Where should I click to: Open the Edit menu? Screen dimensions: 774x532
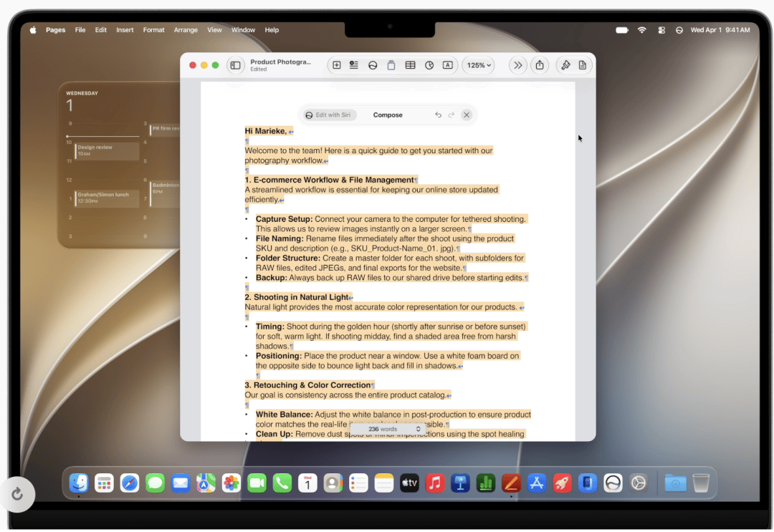point(101,30)
